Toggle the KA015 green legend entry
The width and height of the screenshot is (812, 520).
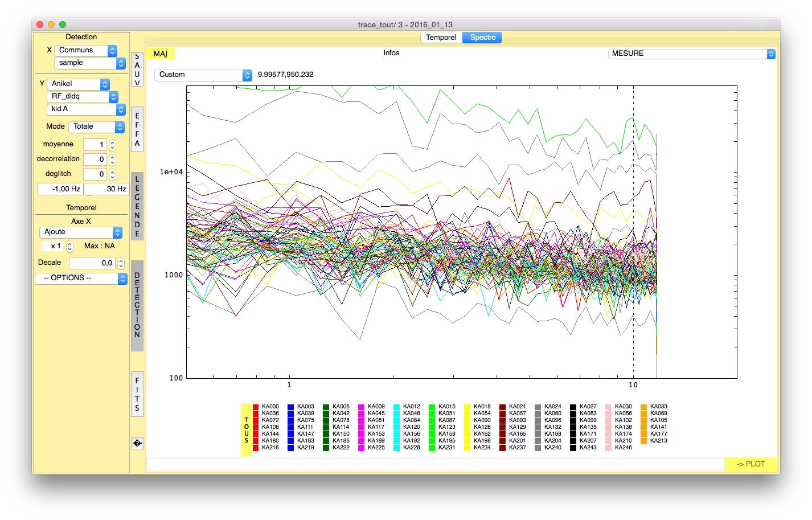[432, 407]
